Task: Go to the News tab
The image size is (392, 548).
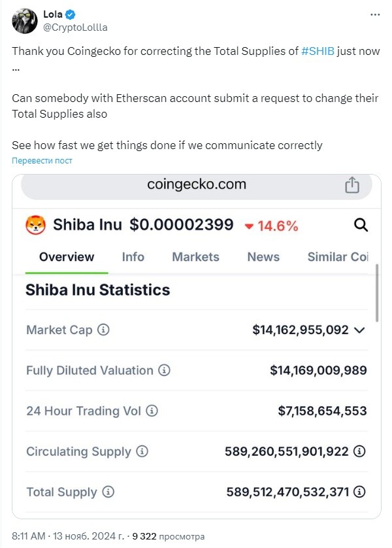Action: pos(263,257)
